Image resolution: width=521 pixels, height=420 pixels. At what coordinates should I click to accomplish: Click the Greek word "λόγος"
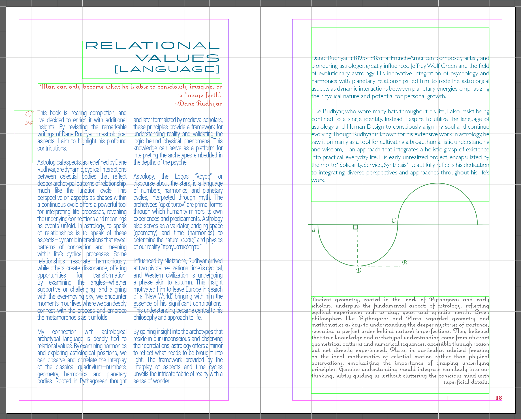click(x=203, y=177)
